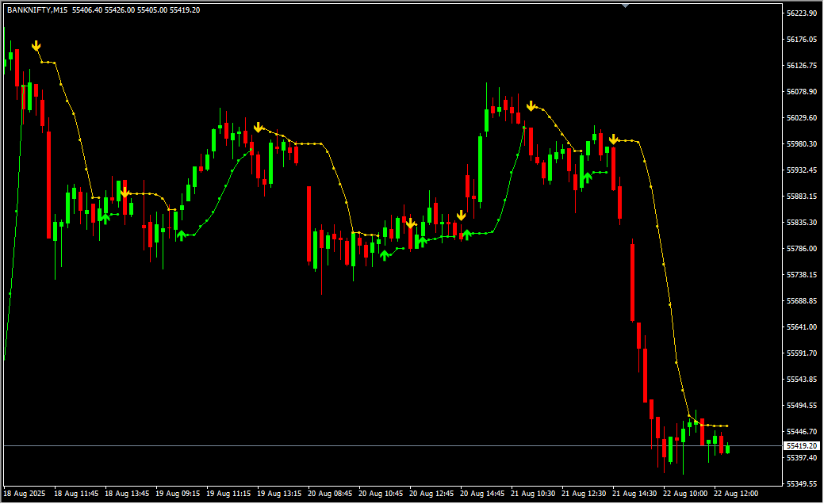Click the 21 Aug 10:30 time label
824x504 pixels.
click(533, 493)
